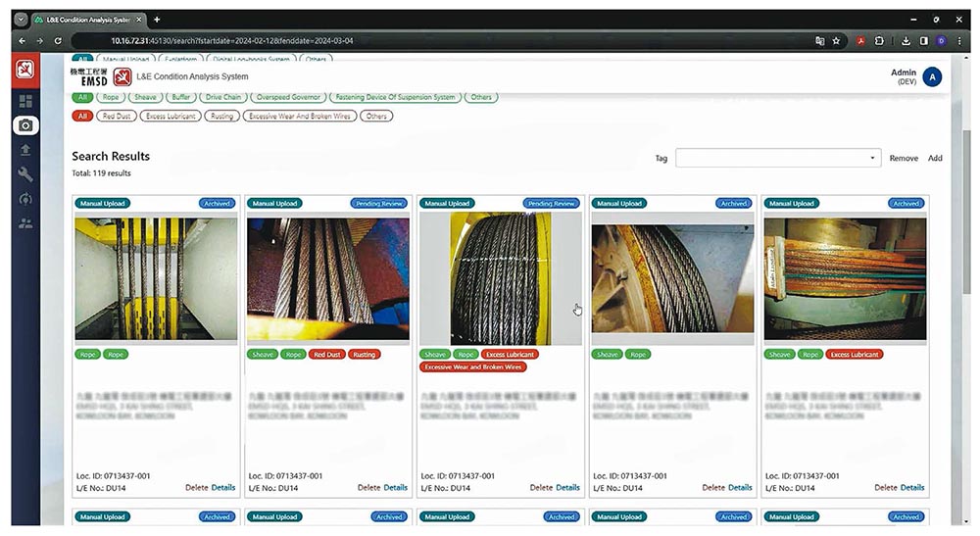The width and height of the screenshot is (980, 536).
Task: Open the browser profile avatar
Action: click(941, 40)
